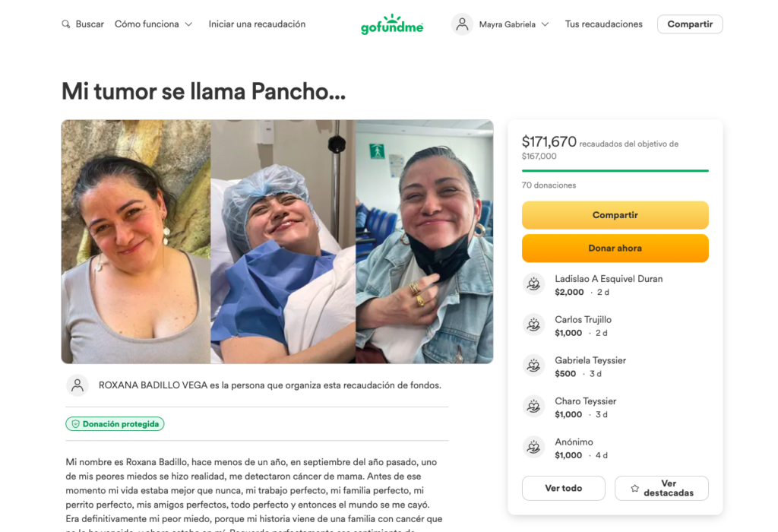
Task: Expand the Cómo funciona dropdown
Action: pos(153,24)
